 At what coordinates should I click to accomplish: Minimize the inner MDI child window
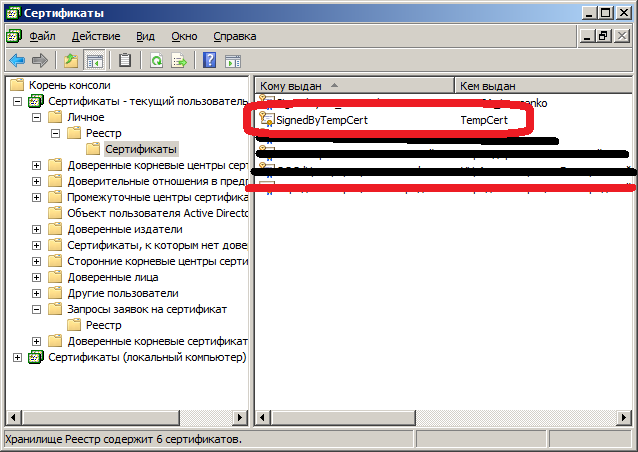586,36
